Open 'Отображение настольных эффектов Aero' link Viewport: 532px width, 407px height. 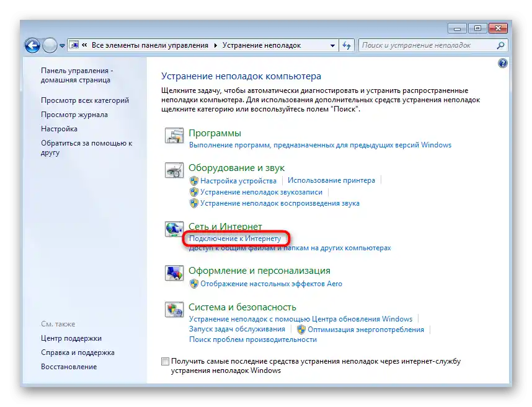[x=271, y=284]
